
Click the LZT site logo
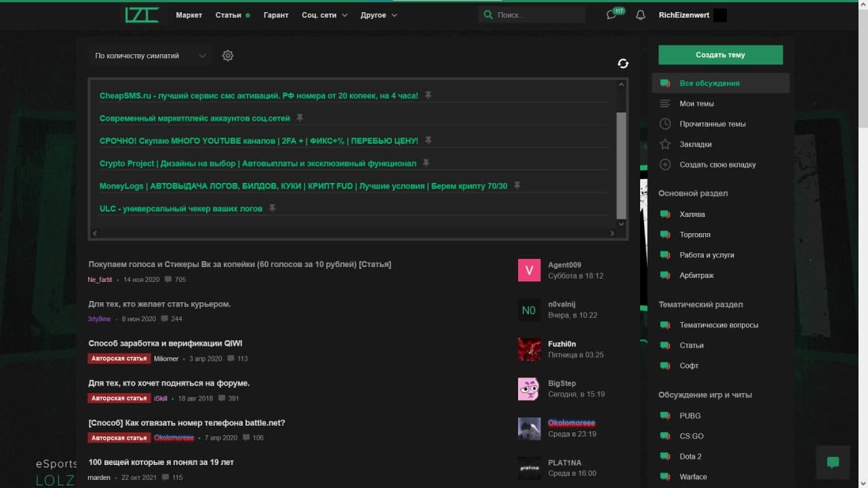coord(142,15)
